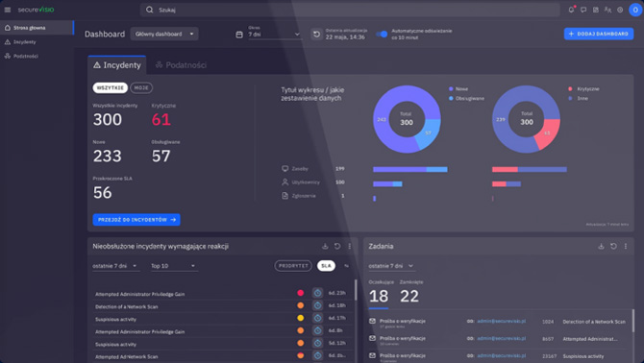Open the hamburger menu beside the SecureVisio logo
Image resolution: width=644 pixels, height=363 pixels.
click(x=8, y=10)
